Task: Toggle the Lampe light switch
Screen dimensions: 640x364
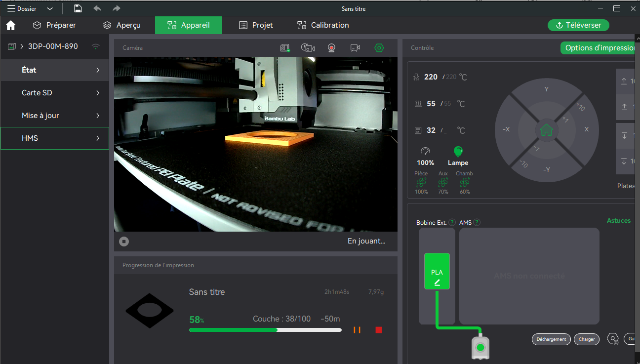Action: coord(458,151)
